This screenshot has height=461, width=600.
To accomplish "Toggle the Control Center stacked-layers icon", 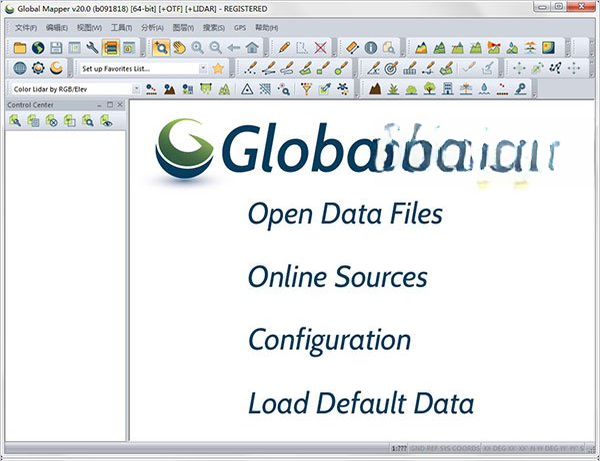I will [x=111, y=48].
